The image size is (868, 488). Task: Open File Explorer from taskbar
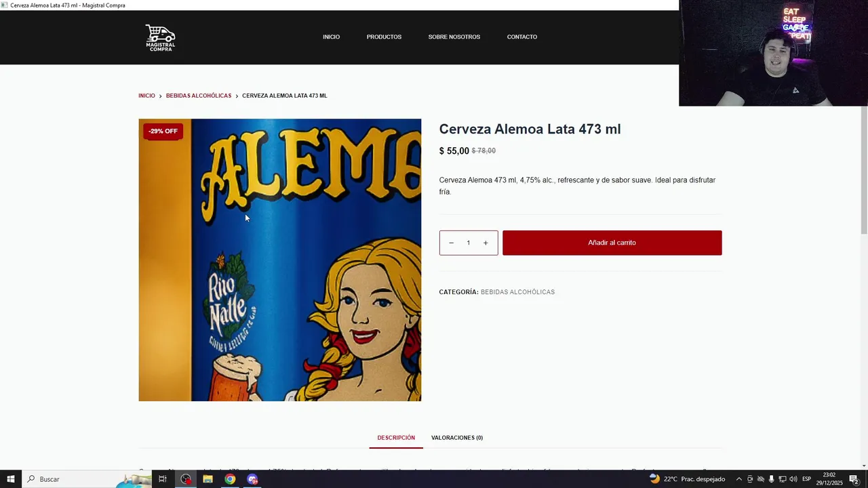coord(208,479)
